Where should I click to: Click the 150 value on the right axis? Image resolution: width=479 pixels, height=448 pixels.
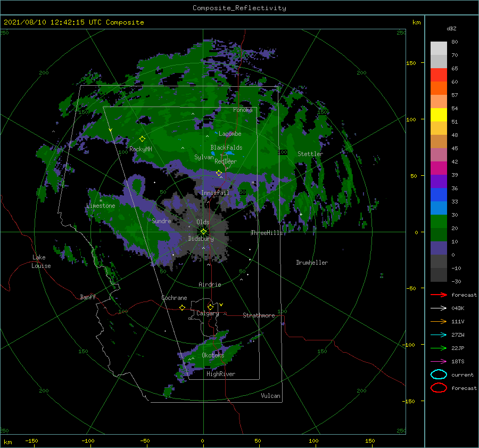(x=411, y=63)
